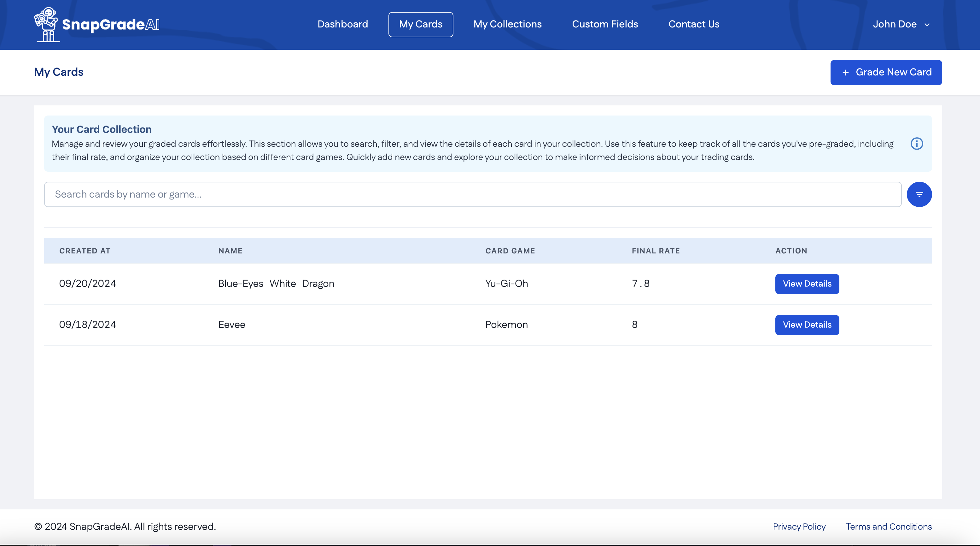Image resolution: width=980 pixels, height=546 pixels.
Task: Open My Collections page
Action: click(x=507, y=24)
